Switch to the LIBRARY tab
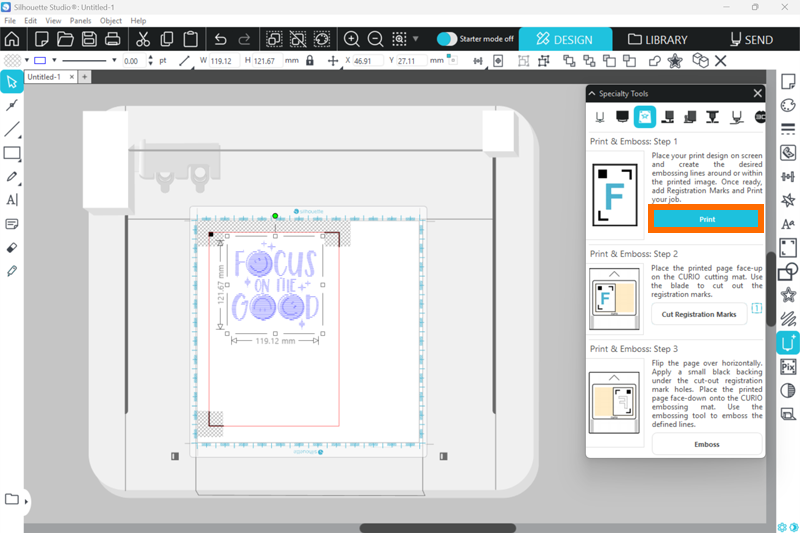The image size is (800, 533). pos(658,40)
